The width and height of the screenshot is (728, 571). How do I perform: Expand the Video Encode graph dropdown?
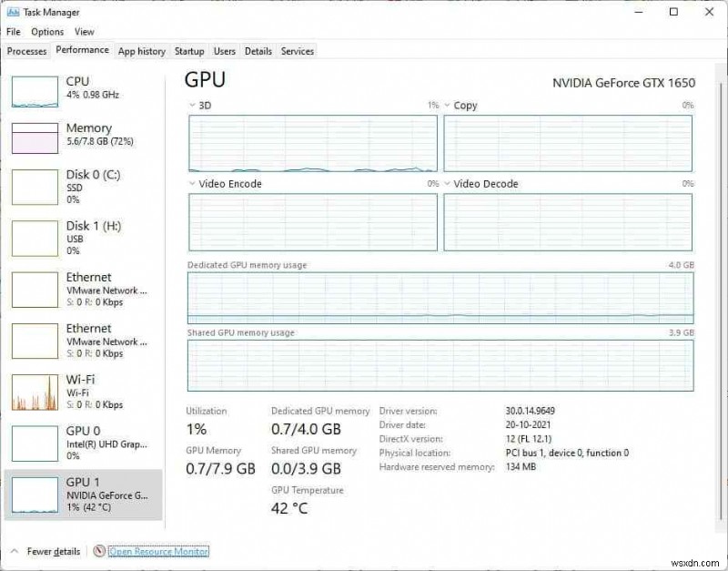(194, 183)
